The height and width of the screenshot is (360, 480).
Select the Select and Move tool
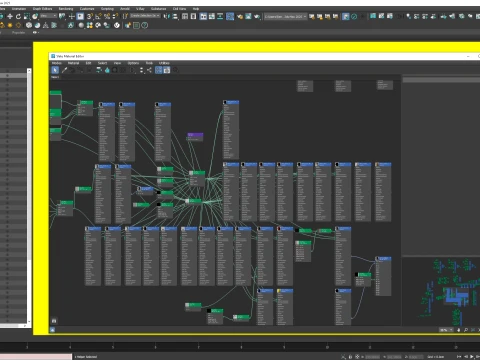(x=10, y=16)
